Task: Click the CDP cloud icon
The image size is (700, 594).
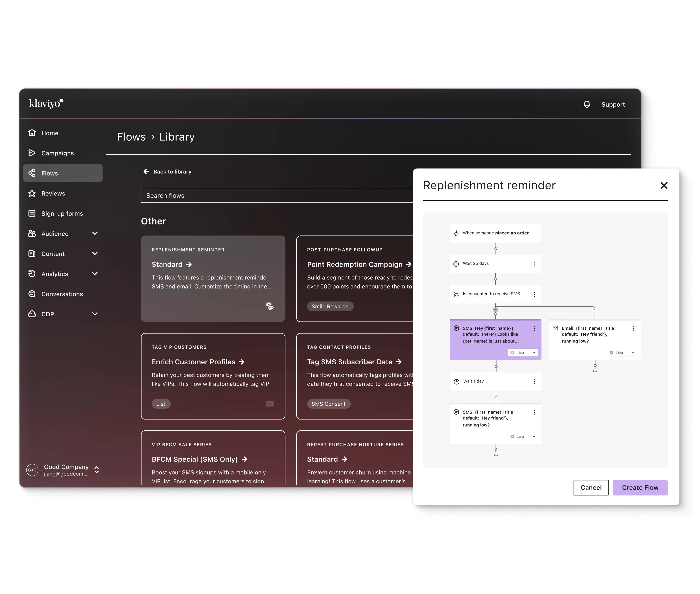Action: pyautogui.click(x=32, y=314)
